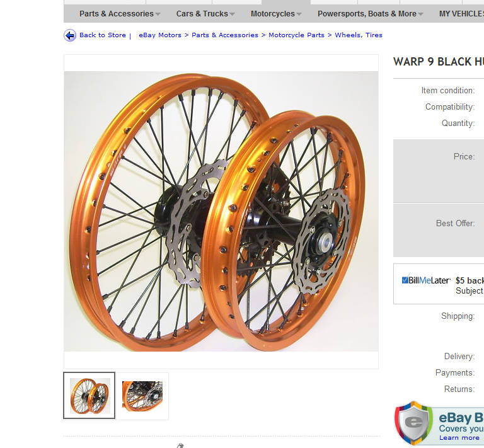This screenshot has height=448, width=484.
Task: Select the second hub close-up thumbnail
Action: pyautogui.click(x=142, y=396)
